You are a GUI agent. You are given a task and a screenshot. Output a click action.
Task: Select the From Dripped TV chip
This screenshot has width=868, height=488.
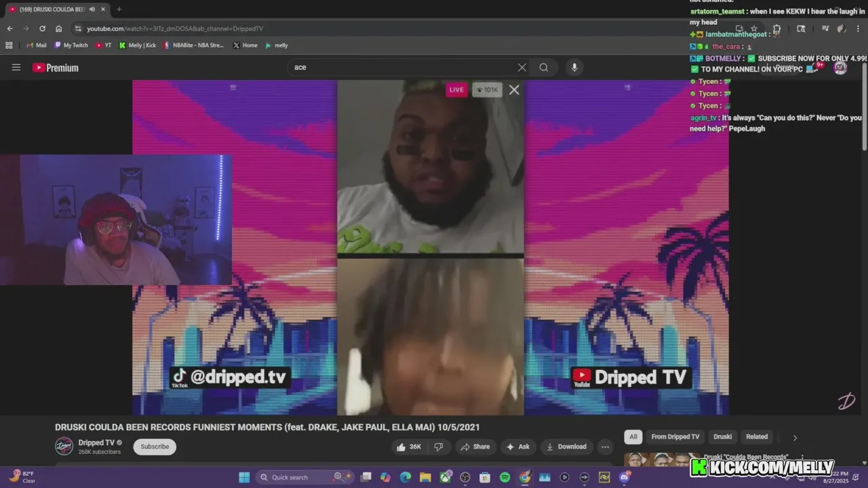675,436
